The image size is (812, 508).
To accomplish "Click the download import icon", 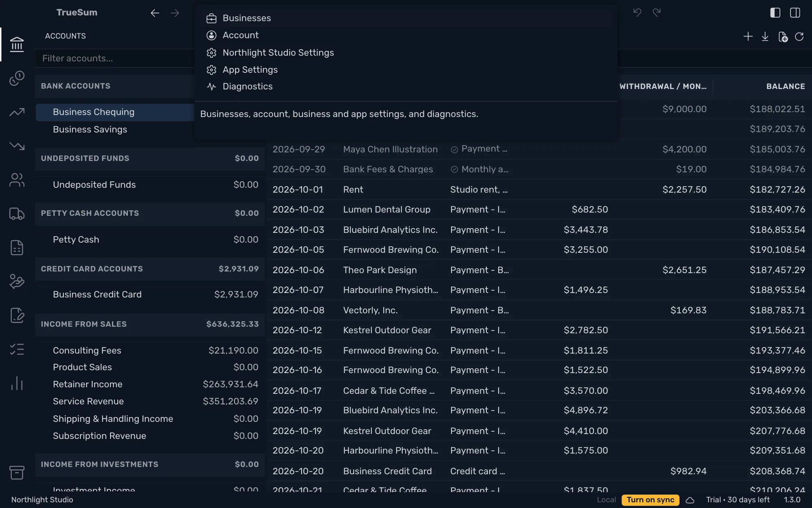I will [765, 37].
